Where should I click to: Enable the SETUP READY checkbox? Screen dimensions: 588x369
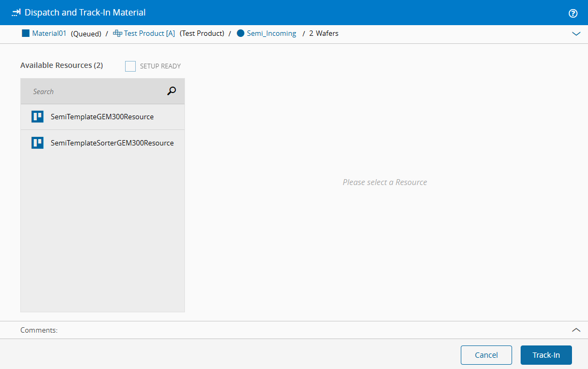130,66
